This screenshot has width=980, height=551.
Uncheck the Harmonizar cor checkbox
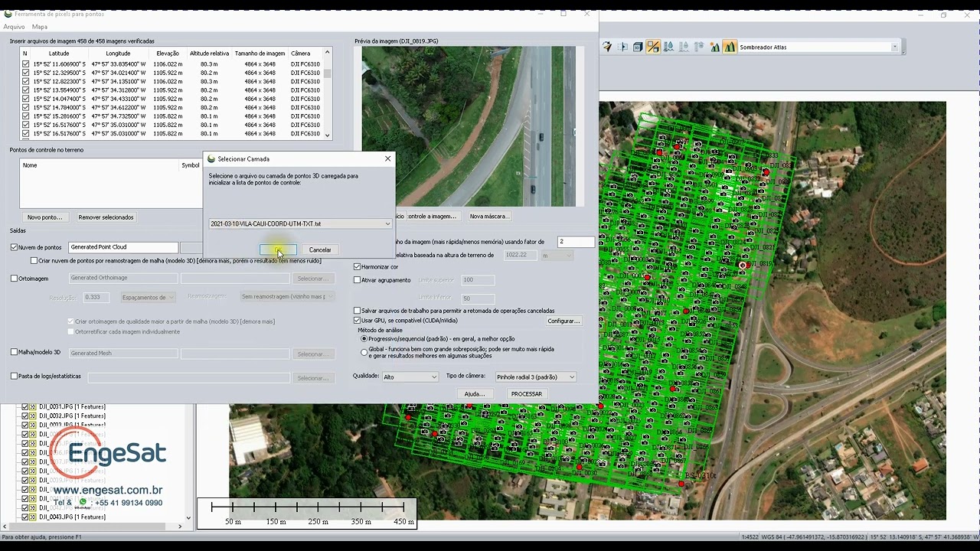(357, 266)
